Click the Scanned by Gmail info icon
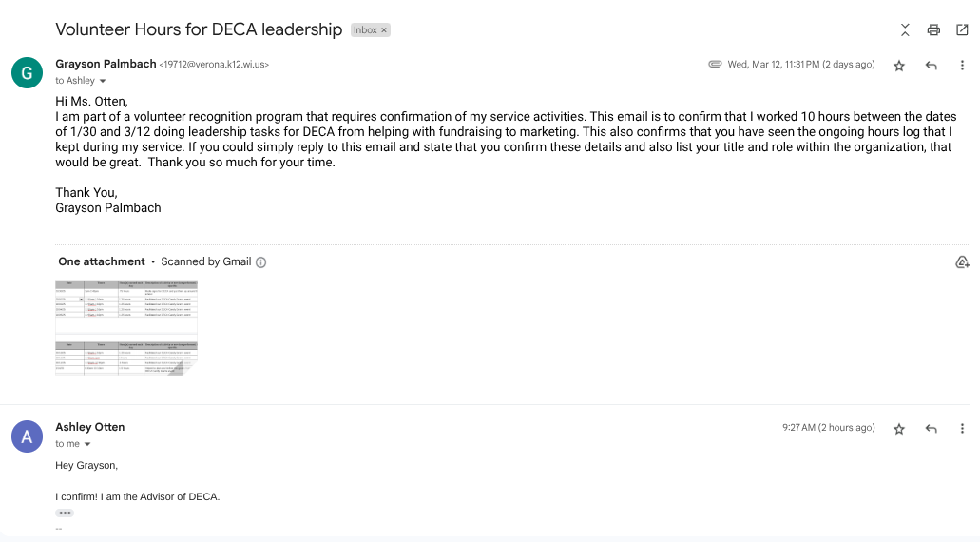980x542 pixels. click(x=261, y=262)
